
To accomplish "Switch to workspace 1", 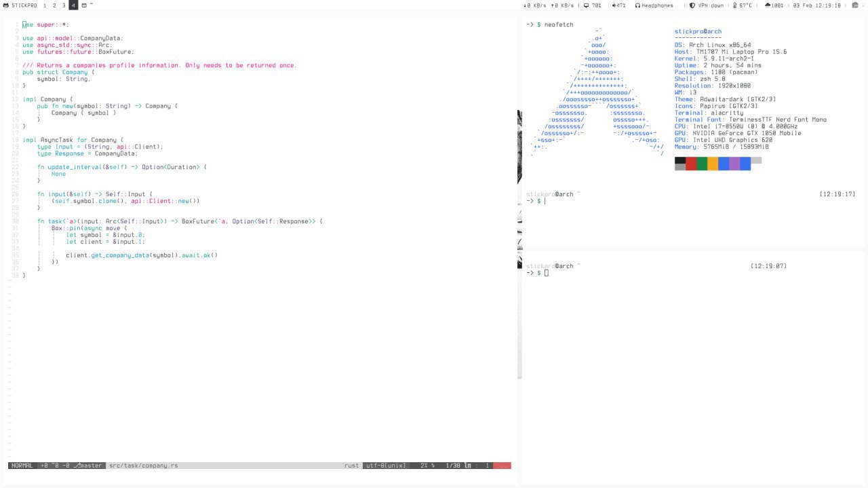I will pyautogui.click(x=45, y=5).
